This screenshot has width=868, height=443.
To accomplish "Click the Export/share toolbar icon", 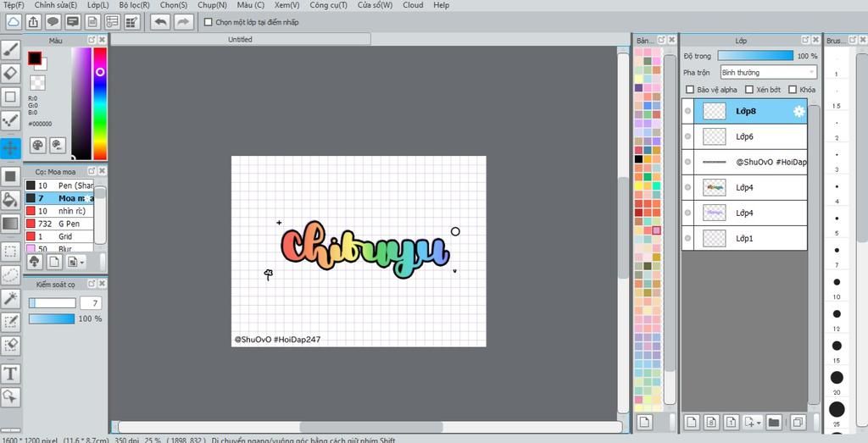I will (33, 22).
